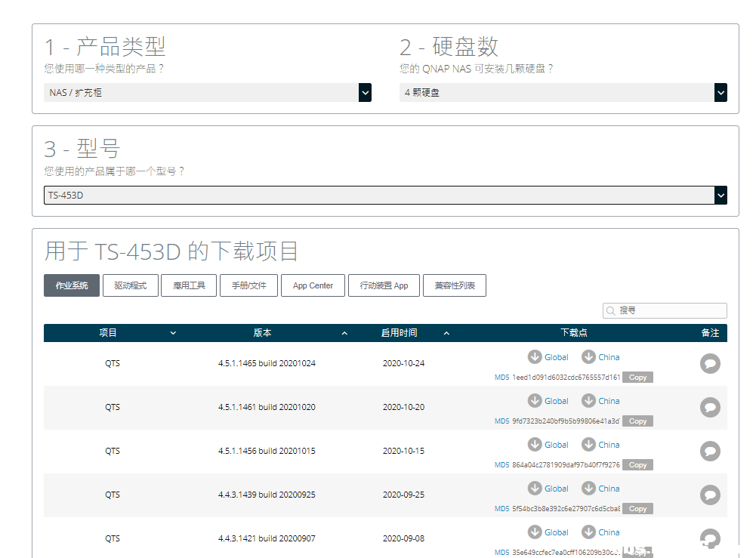This screenshot has height=558, width=756.
Task: Open the model dropdown showing TS-453D
Action: (385, 196)
